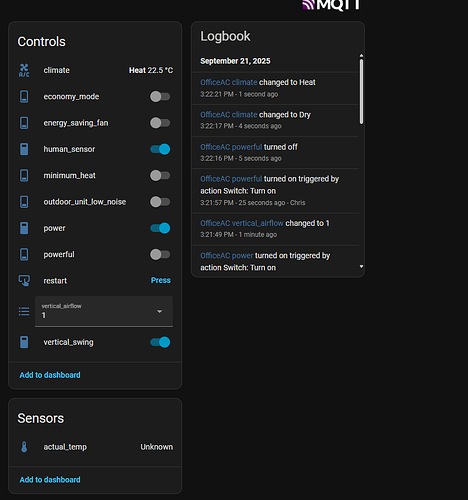The height and width of the screenshot is (500, 468).
Task: Click the Logbook scroll up arrow
Action: [361, 56]
